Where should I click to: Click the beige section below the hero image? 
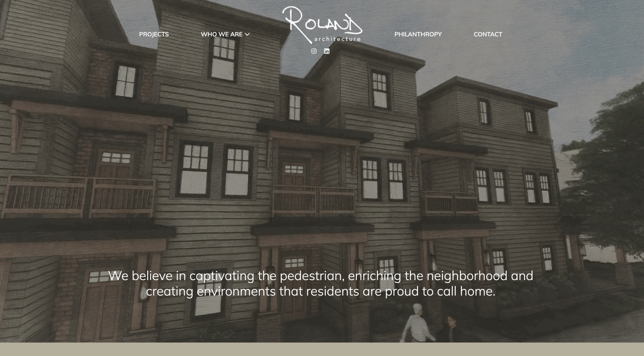pyautogui.click(x=322, y=349)
